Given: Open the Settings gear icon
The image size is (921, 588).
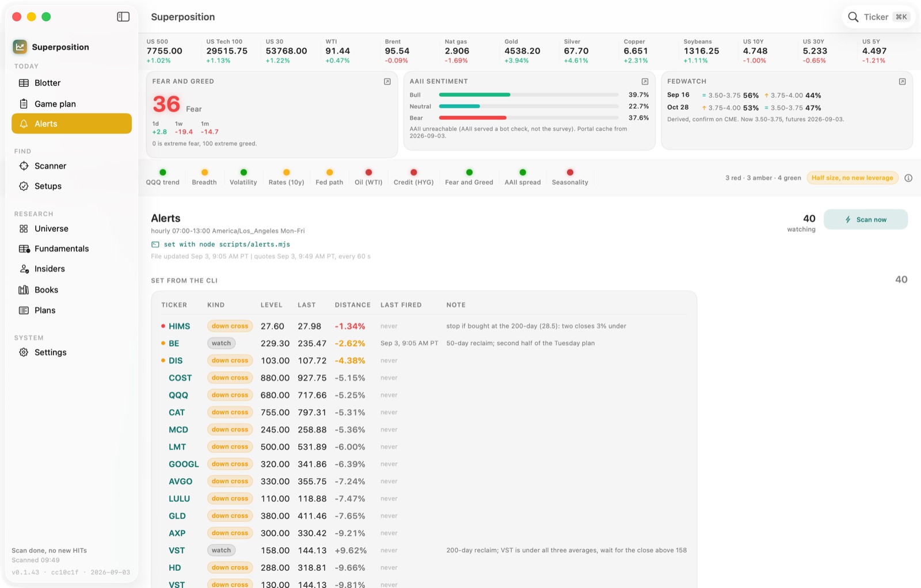Looking at the screenshot, I should pyautogui.click(x=24, y=352).
